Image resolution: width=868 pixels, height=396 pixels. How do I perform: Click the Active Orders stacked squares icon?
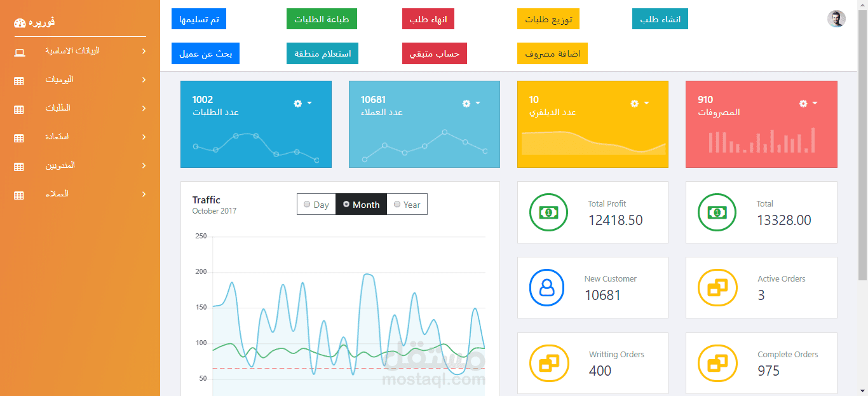click(717, 288)
